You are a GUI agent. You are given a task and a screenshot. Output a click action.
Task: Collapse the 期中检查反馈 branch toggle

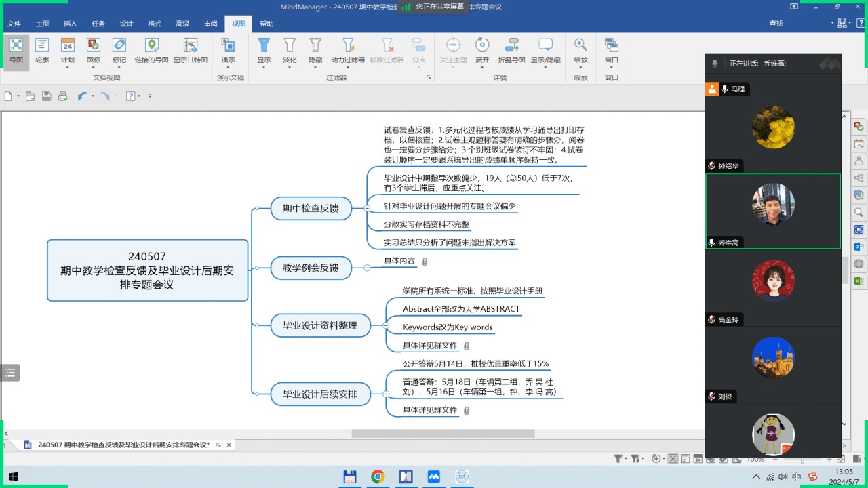click(367, 208)
